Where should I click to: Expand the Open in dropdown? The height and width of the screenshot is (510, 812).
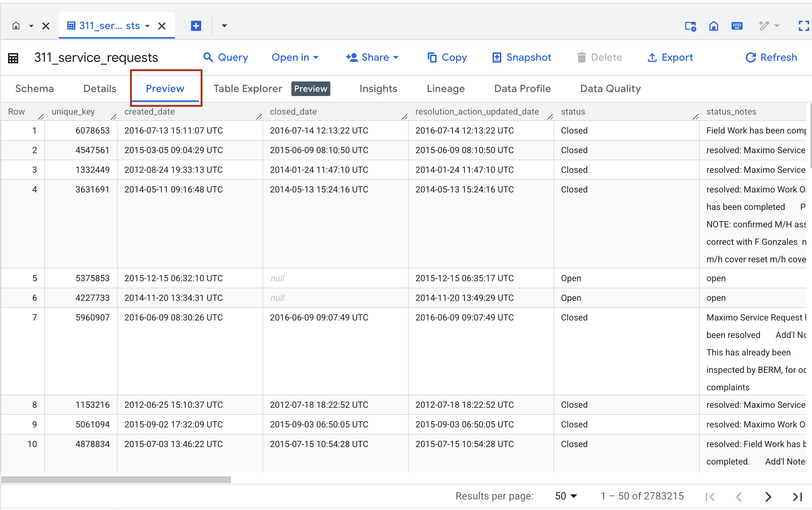[295, 57]
